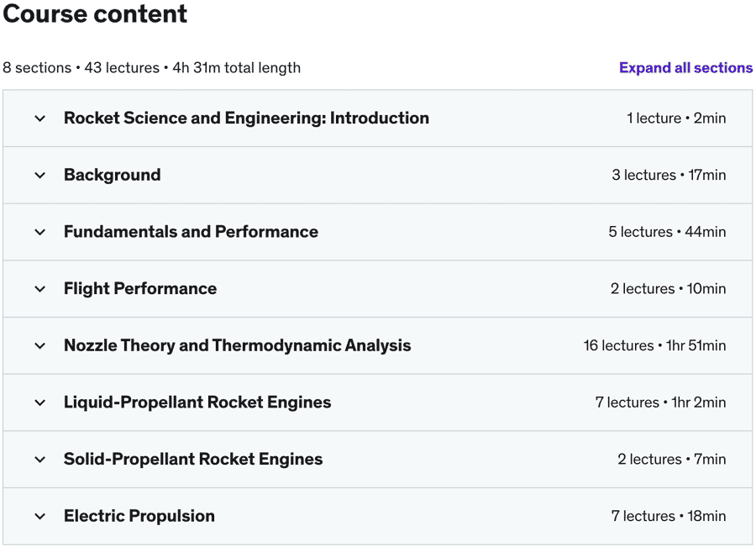Select Solid-Propellant Rocket Engines title
The image size is (756, 547).
(x=193, y=460)
